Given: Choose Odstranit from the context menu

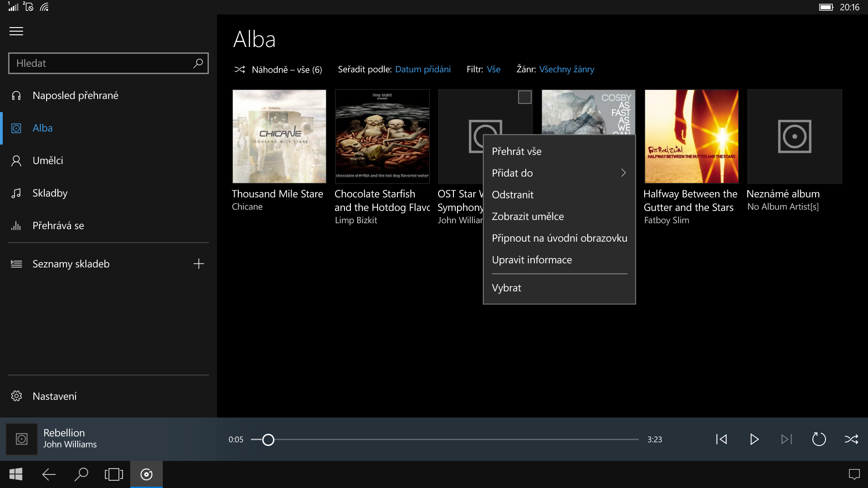Looking at the screenshot, I should tap(513, 195).
